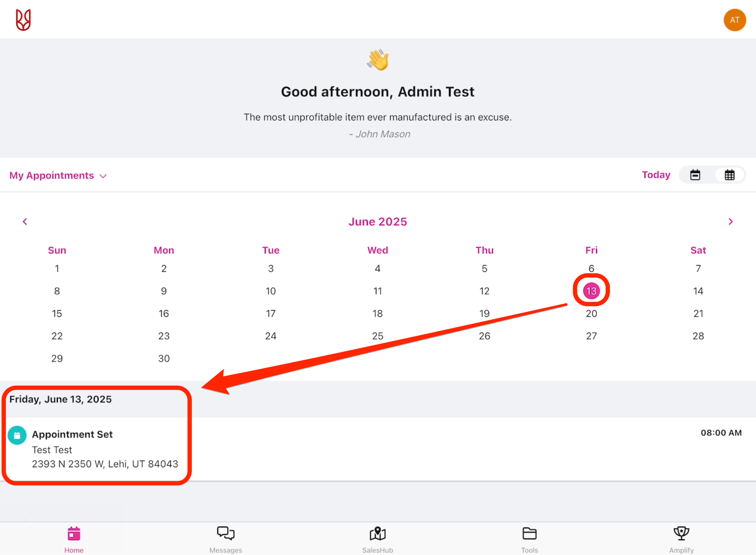Open the Tools folder tab
This screenshot has width=756, height=555.
pyautogui.click(x=529, y=539)
